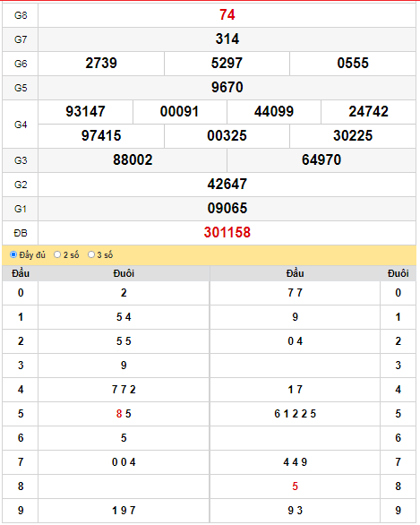Click the G7 result 314
Viewport: 420px width, 525px height.
coord(227,39)
